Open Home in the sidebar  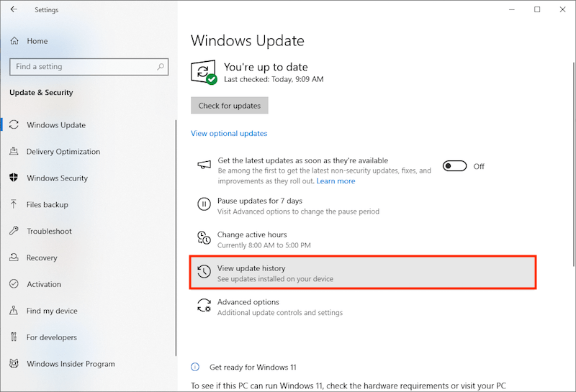(x=37, y=41)
